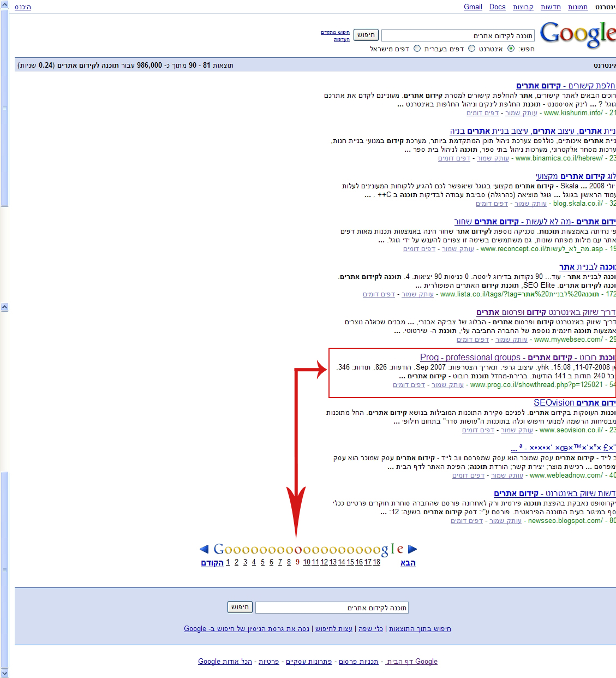Open the mywebseo.com result title
The width and height of the screenshot is (616, 678).
(546, 312)
